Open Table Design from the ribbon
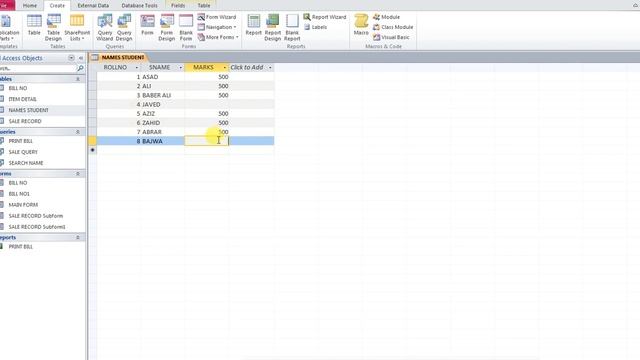 point(53,27)
